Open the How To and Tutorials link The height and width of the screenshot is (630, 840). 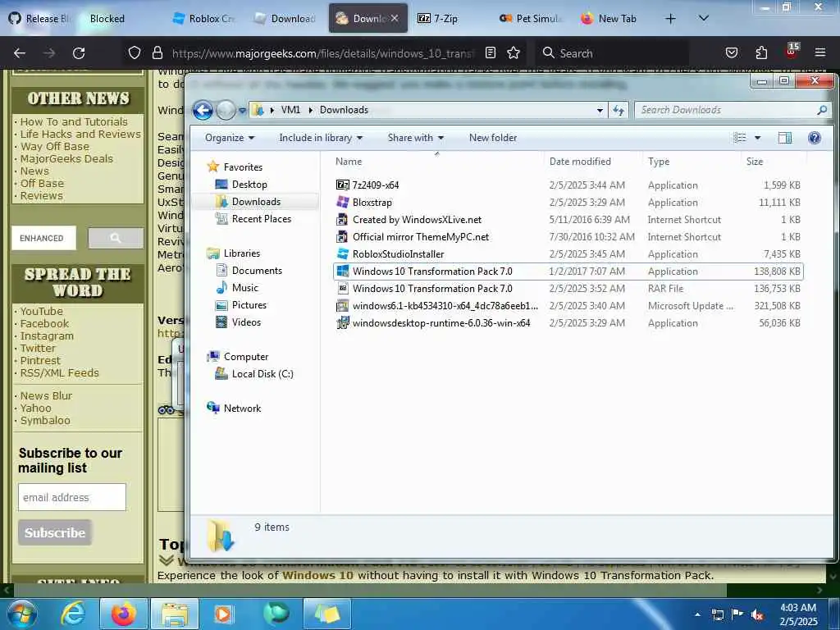74,121
